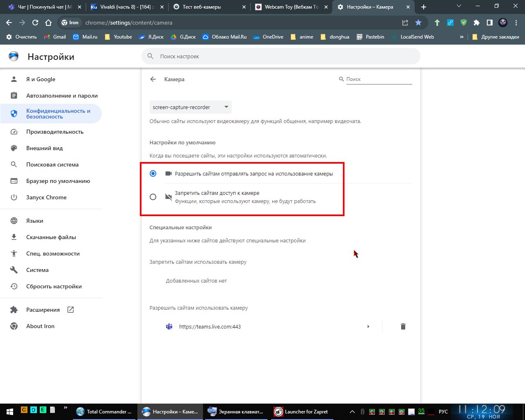Click the bookmark star in address bar
The width and height of the screenshot is (525, 420).
click(x=418, y=23)
